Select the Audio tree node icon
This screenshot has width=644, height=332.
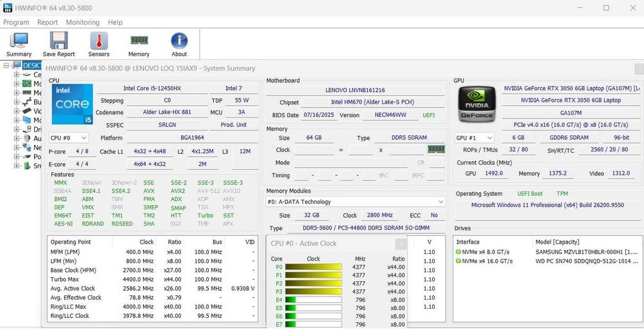click(26, 139)
